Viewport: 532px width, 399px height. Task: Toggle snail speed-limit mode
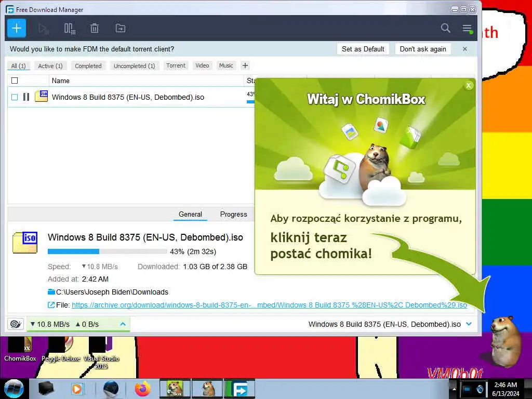(x=16, y=324)
